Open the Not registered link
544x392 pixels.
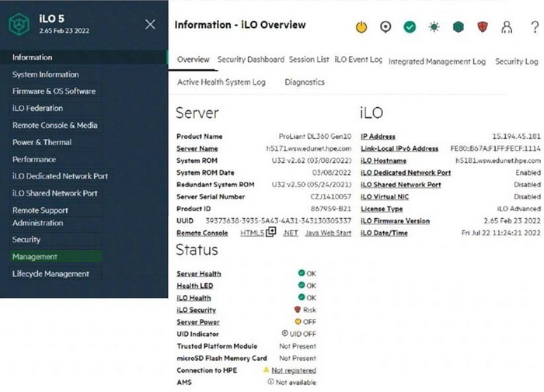(293, 370)
